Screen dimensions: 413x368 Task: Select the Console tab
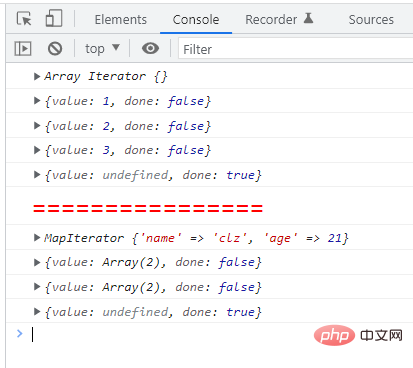(x=196, y=19)
